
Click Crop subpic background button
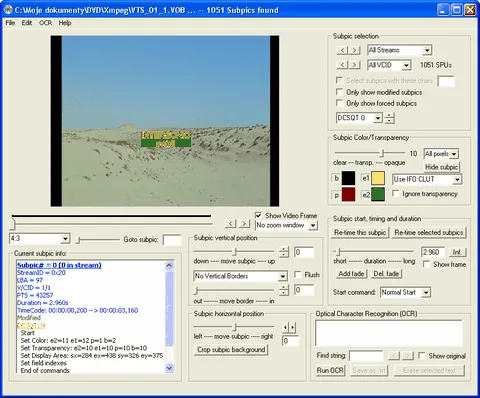click(231, 350)
